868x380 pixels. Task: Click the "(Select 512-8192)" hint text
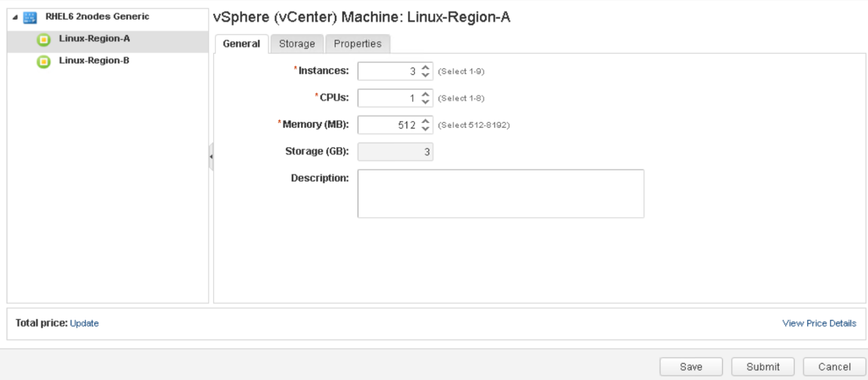pyautogui.click(x=474, y=125)
